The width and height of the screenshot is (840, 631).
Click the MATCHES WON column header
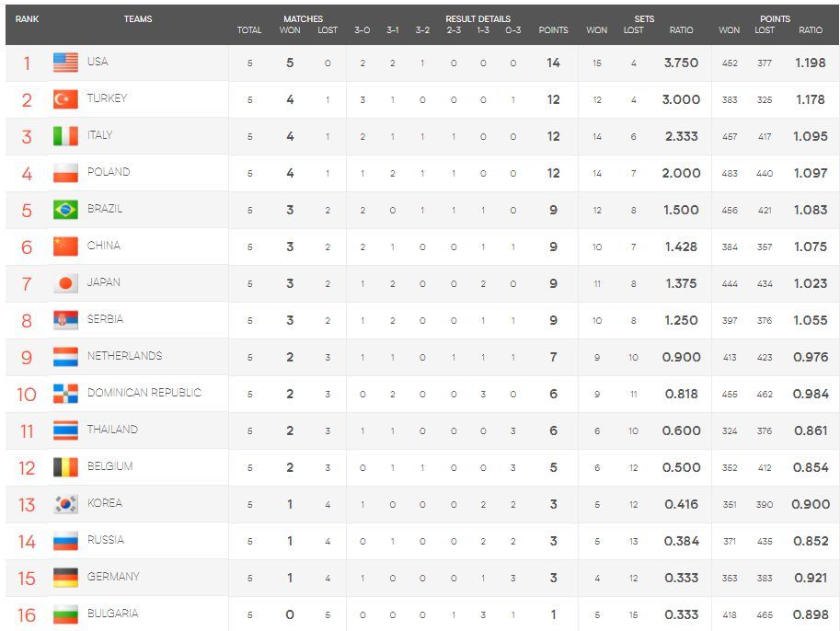(x=290, y=30)
